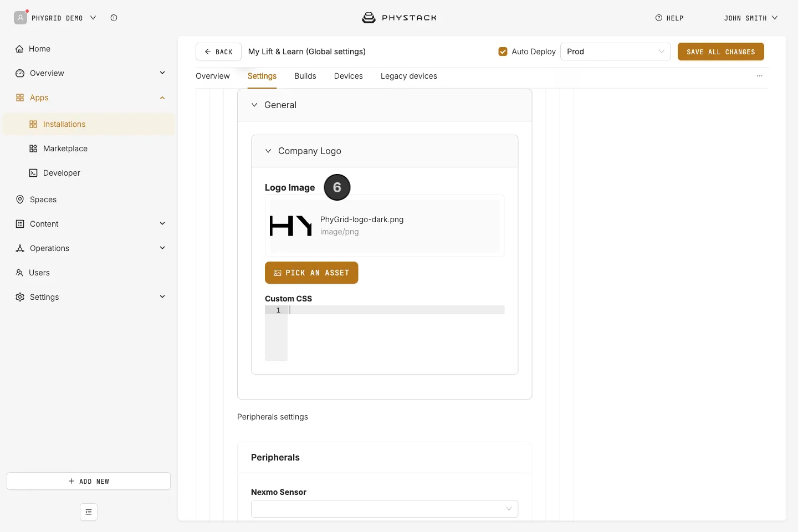
Task: Switch to the Devices tab
Action: (x=349, y=76)
